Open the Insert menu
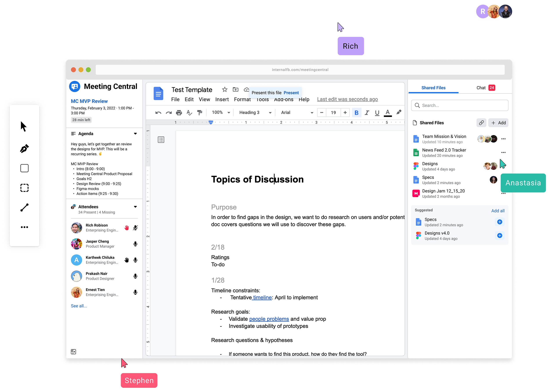Image resolution: width=549 pixels, height=392 pixels. point(222,99)
